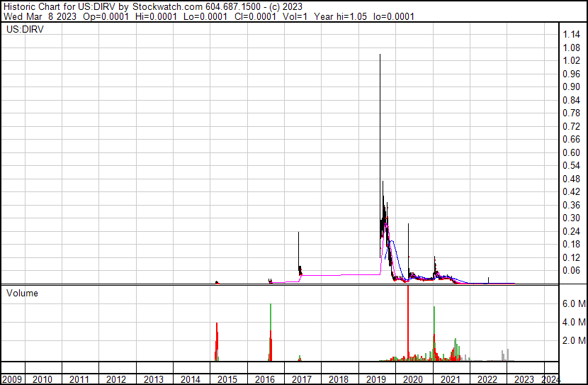Viewport: 588px width, 385px height.
Task: Select the 2009 year label
Action: coord(11,379)
